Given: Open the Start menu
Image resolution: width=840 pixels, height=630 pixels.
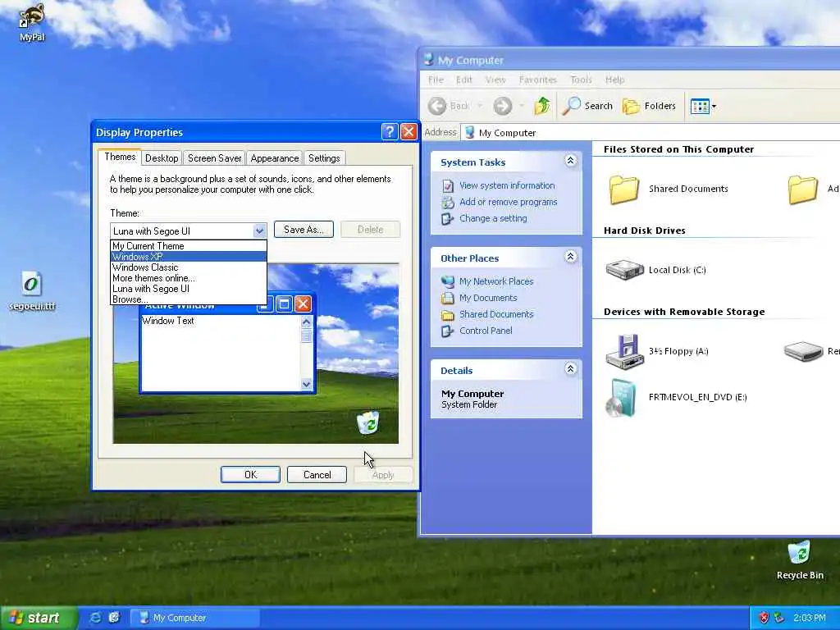Looking at the screenshot, I should (x=39, y=618).
